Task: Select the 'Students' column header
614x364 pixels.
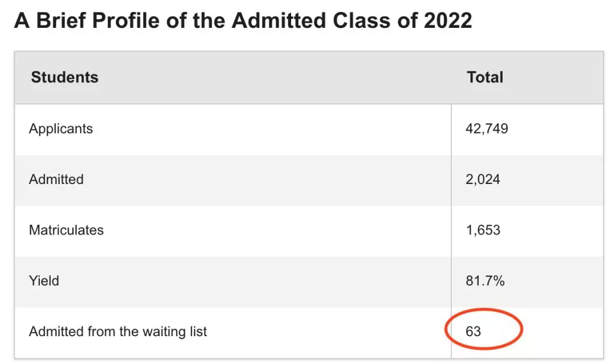Action: click(x=65, y=77)
